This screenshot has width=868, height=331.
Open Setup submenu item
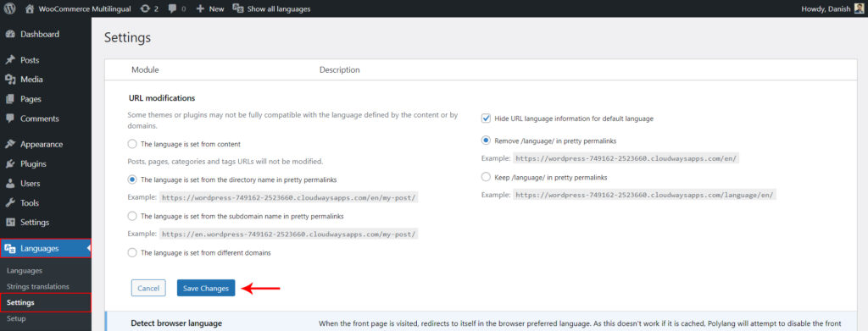pyautogui.click(x=16, y=319)
